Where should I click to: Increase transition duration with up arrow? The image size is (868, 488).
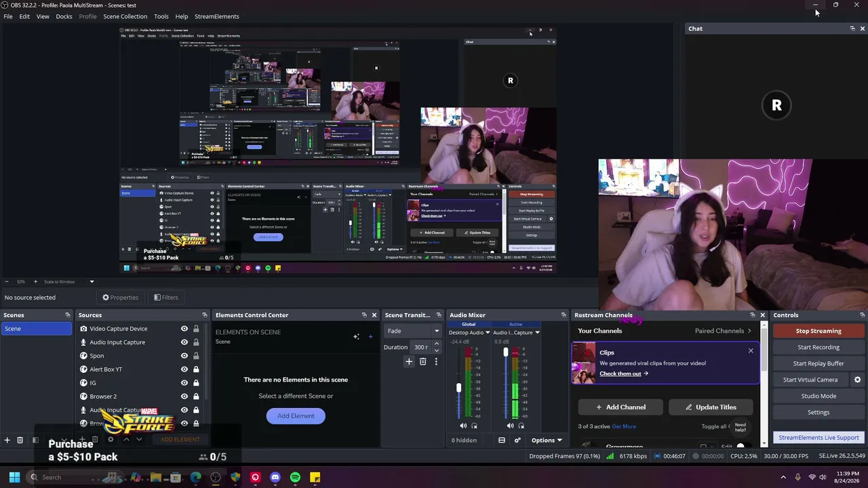tap(436, 344)
